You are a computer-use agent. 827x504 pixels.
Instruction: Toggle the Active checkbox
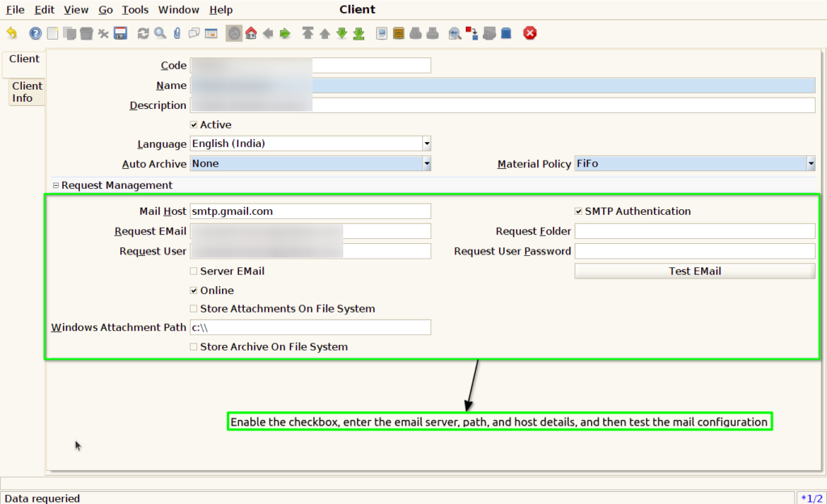[194, 125]
